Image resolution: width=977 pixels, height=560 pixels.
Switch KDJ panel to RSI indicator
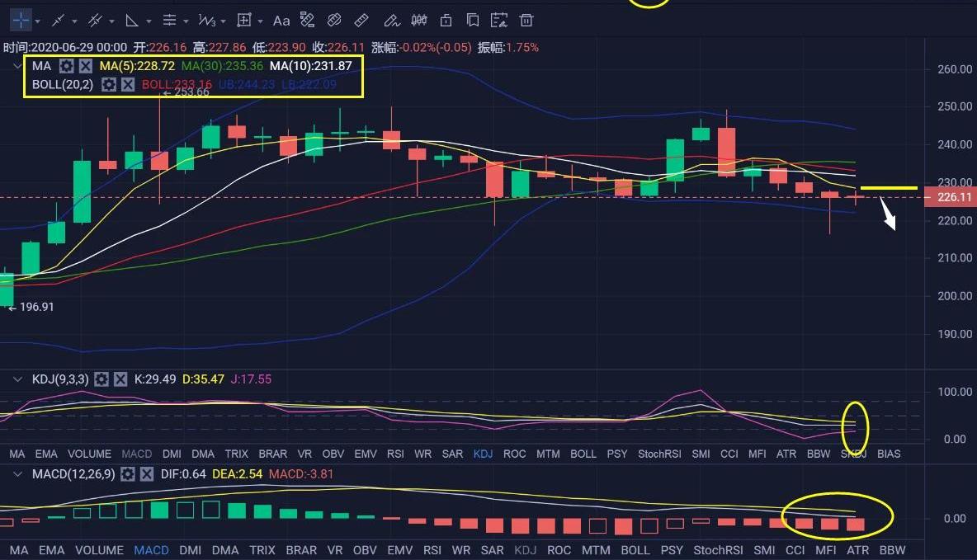(x=395, y=454)
